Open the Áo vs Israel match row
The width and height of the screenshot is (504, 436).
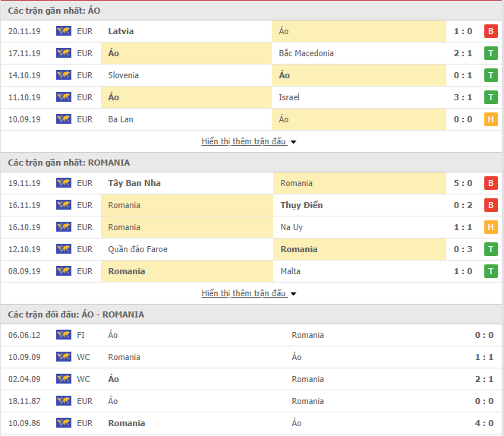(252, 97)
